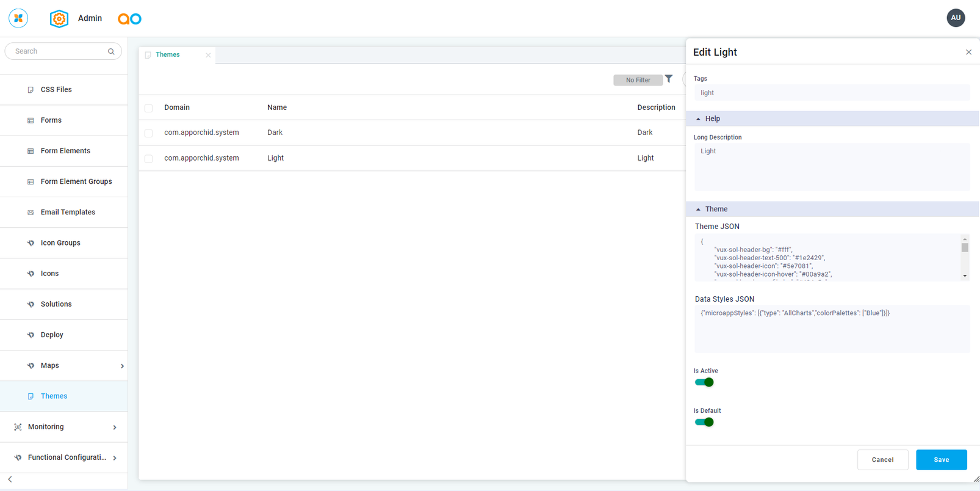Click into the Tags input field
This screenshot has height=491, width=980.
831,93
